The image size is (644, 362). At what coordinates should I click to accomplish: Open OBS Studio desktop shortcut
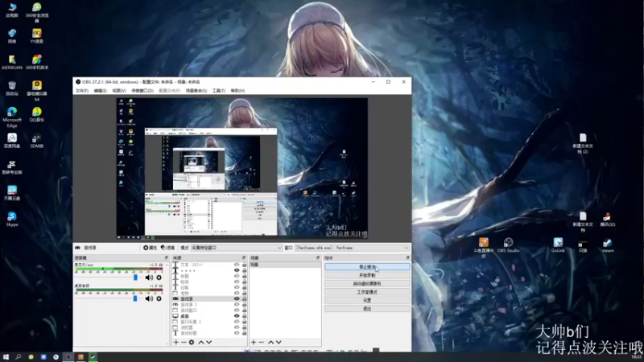coord(508,245)
